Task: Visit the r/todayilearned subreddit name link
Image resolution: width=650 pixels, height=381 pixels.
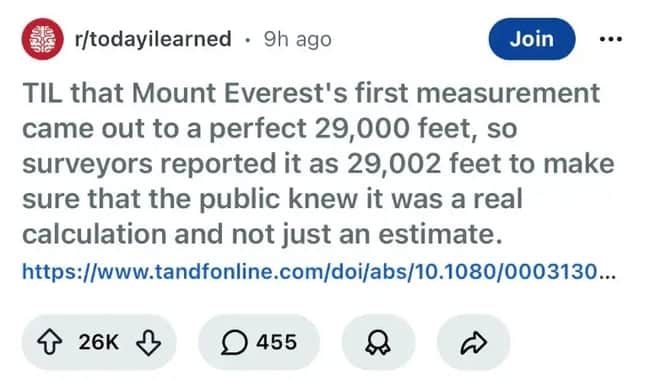Action: tap(153, 39)
